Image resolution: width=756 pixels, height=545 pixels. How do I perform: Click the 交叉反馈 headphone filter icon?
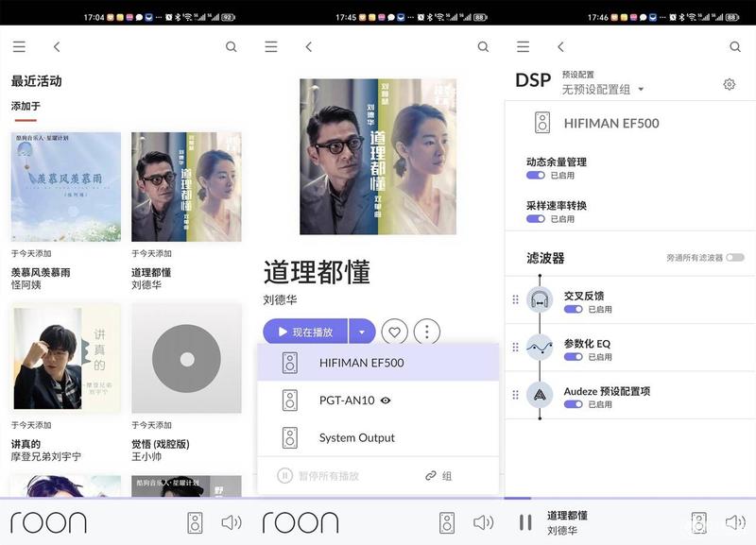(x=540, y=300)
